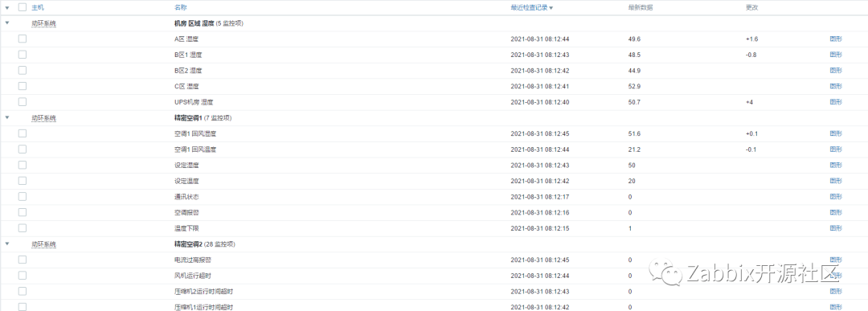Open 图形 link for 温度下限
The height and width of the screenshot is (311, 868).
[836, 228]
